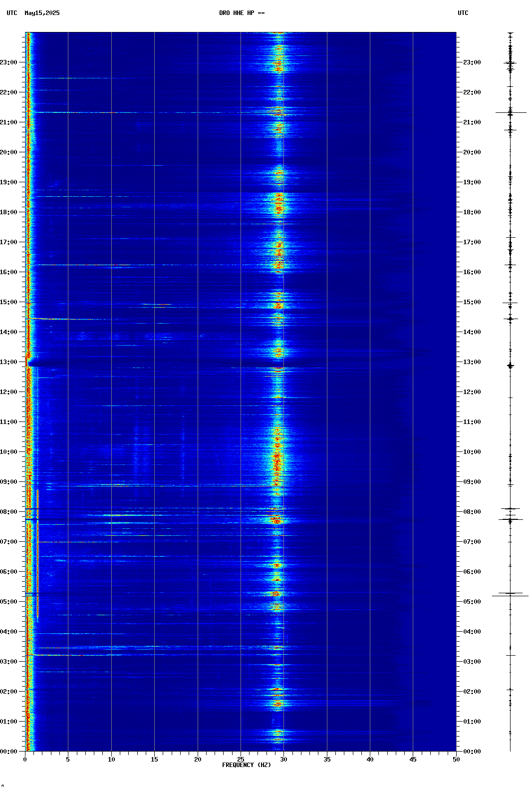Click 12:00 on the right time axis
This screenshot has width=532, height=791.
(x=472, y=392)
